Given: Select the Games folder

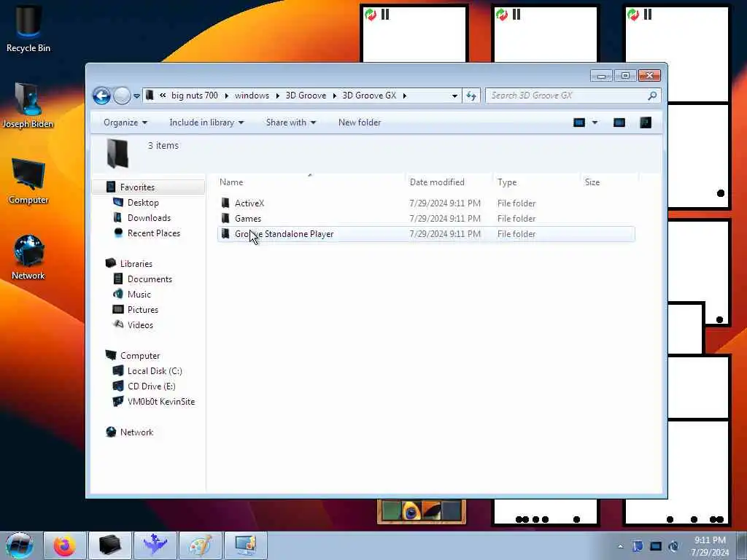Looking at the screenshot, I should pos(426,219).
